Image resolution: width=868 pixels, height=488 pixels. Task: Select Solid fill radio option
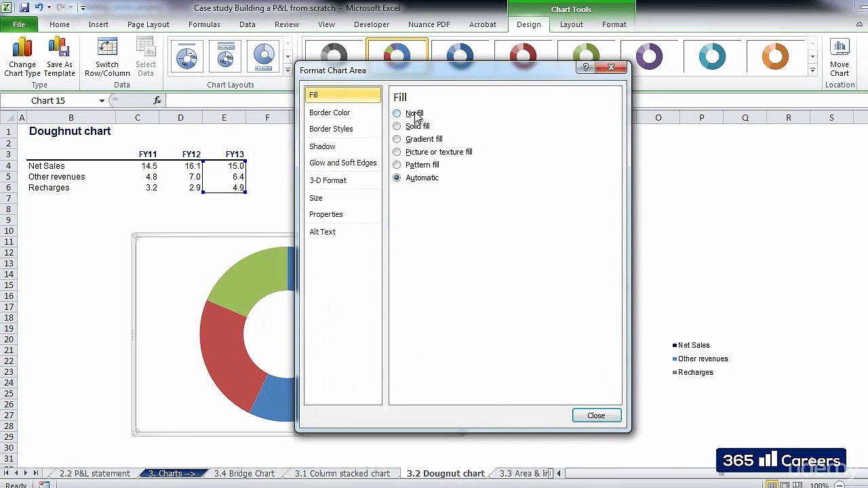(397, 126)
